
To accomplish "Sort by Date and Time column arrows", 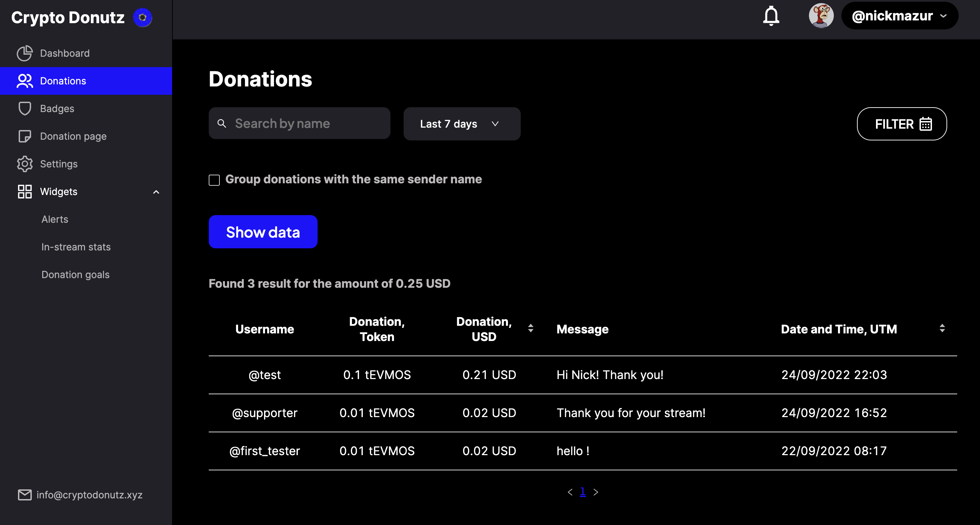I will pyautogui.click(x=942, y=328).
